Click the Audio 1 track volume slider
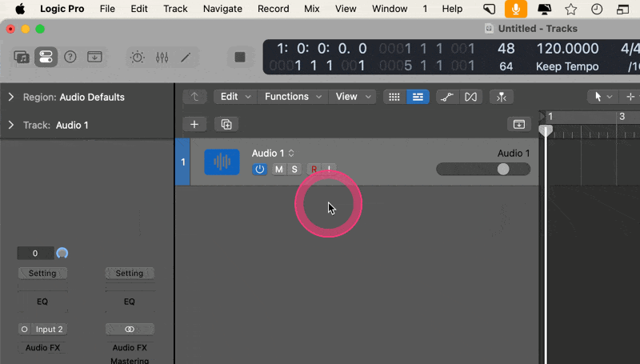 (483, 169)
